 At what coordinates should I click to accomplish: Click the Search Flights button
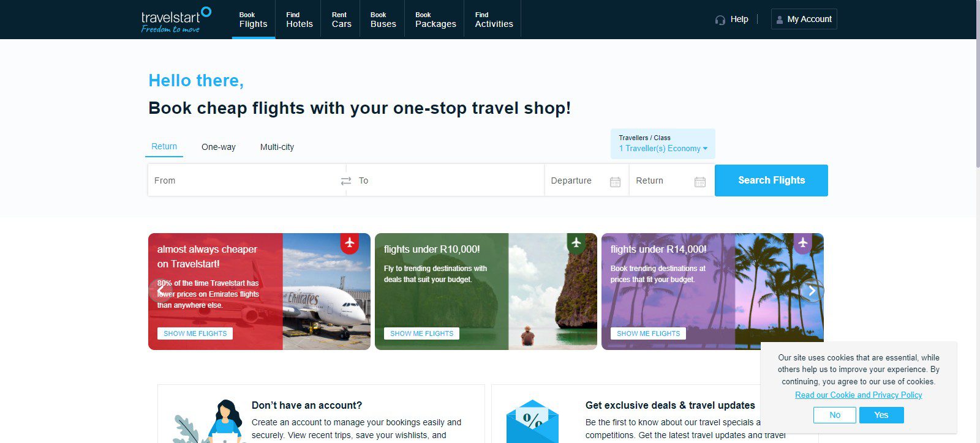coord(771,181)
